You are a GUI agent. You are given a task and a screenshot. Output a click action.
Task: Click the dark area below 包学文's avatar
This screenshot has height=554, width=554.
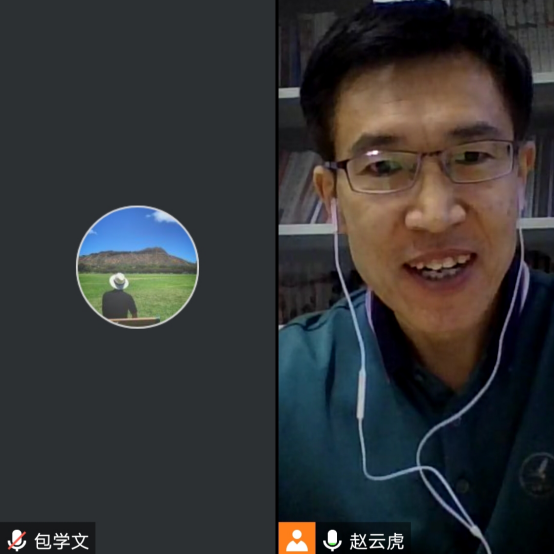[137, 424]
